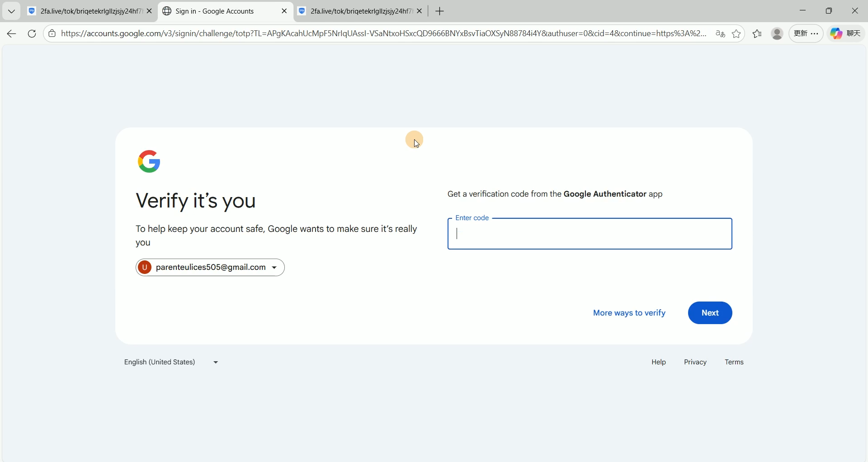
Task: Expand the tab search dropdown chevron
Action: (11, 11)
